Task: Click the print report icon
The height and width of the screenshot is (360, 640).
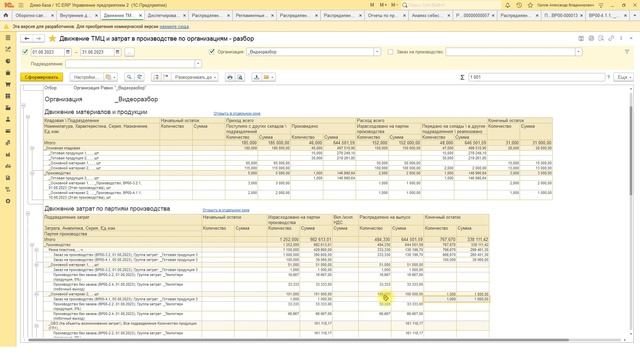Action: (230, 77)
